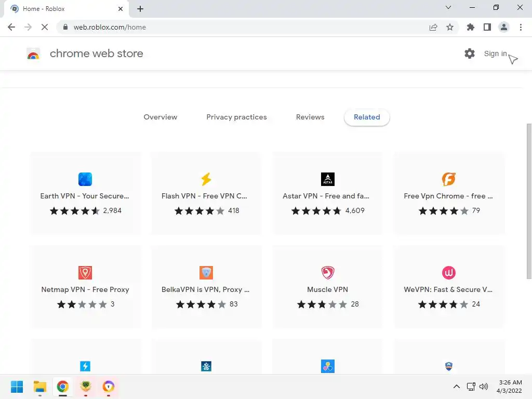532x399 pixels.
Task: Open Free Vpn Chrome - free ... title
Action: tap(448, 196)
